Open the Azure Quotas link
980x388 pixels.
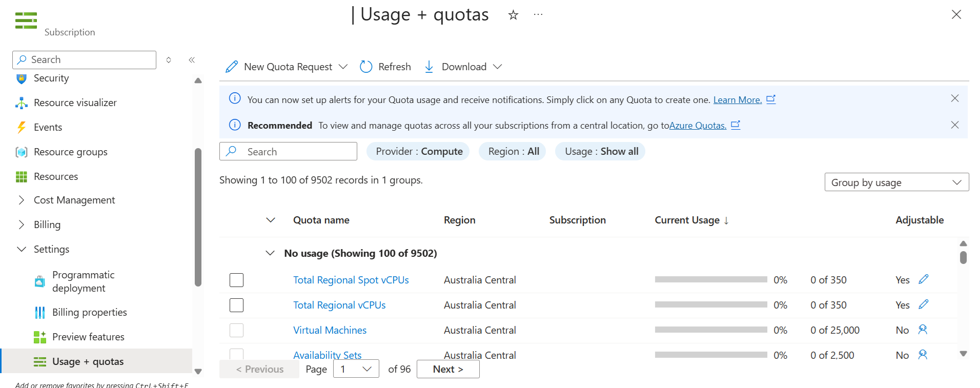pos(698,126)
